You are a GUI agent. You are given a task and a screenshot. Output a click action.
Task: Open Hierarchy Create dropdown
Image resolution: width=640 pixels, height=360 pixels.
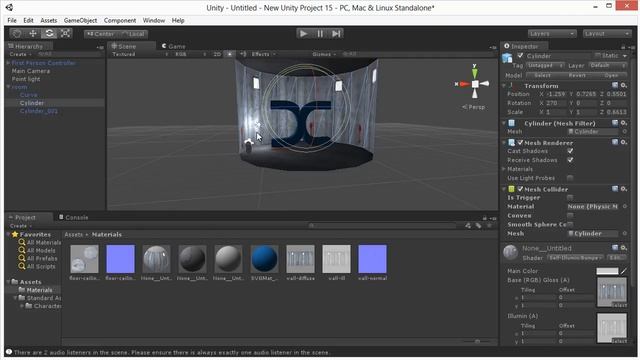click(x=20, y=54)
